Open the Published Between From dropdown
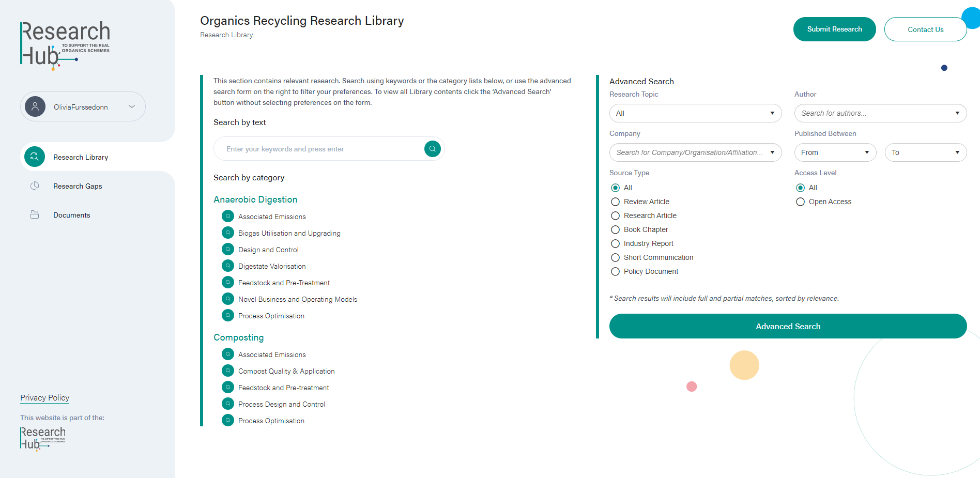The width and height of the screenshot is (980, 478). coord(835,152)
